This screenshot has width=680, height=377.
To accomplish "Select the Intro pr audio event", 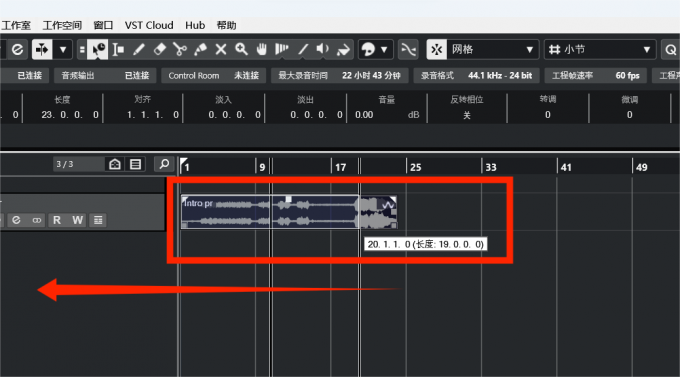I will click(289, 212).
